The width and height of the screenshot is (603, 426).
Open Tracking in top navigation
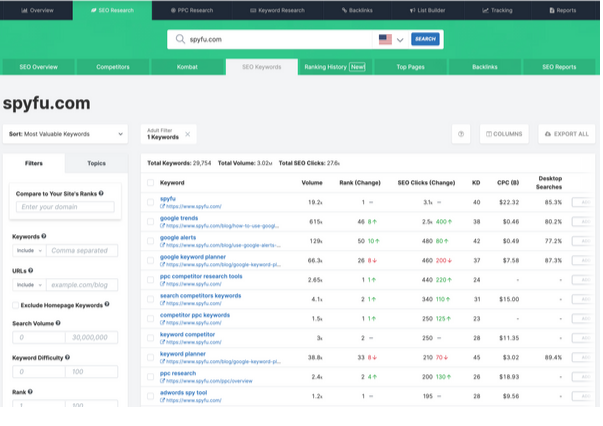point(497,10)
